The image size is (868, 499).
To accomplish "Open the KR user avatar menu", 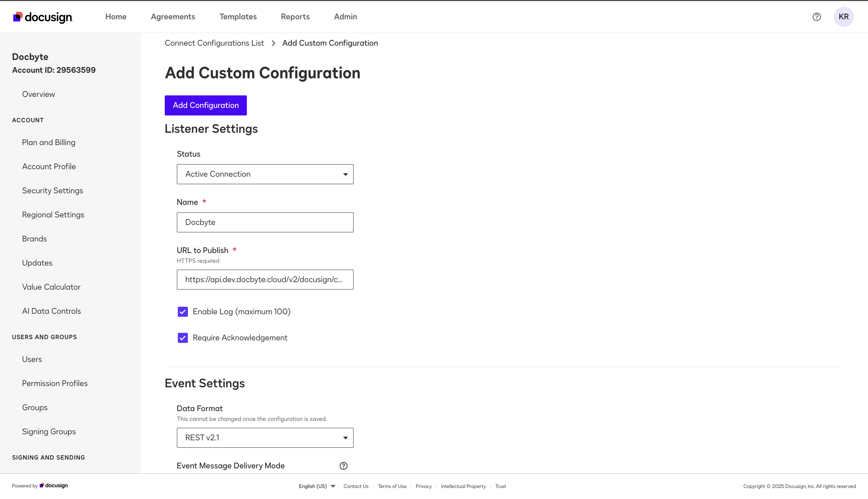I will pos(843,17).
